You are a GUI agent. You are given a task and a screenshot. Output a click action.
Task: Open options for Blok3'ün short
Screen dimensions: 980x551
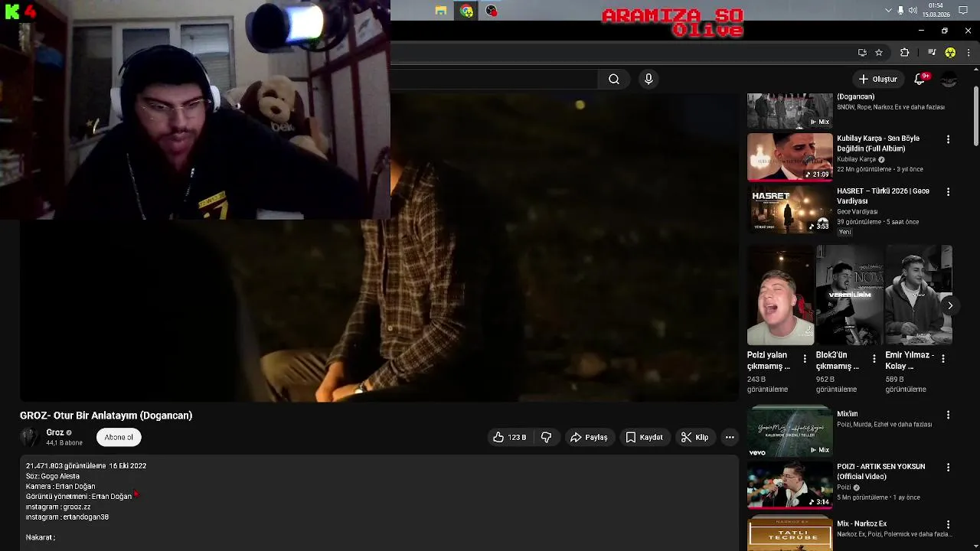coord(874,358)
